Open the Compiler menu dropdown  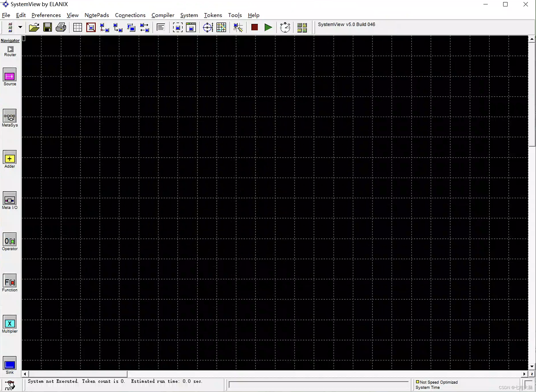(163, 15)
